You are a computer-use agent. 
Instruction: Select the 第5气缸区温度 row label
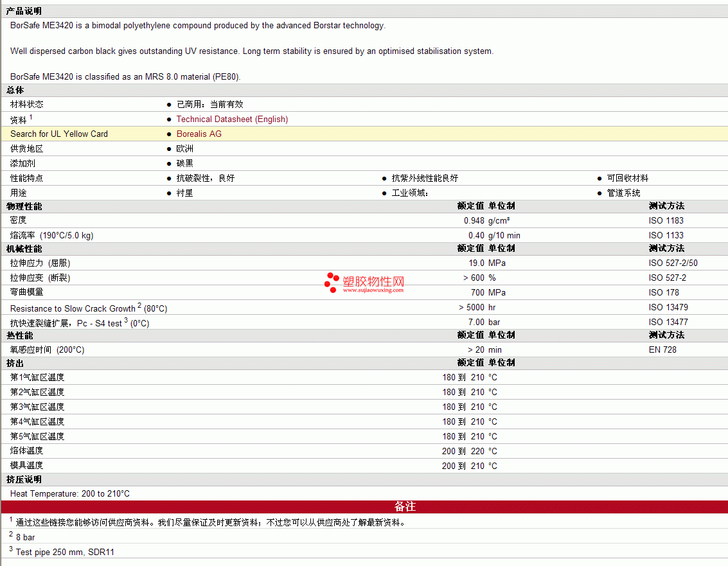pos(37,436)
